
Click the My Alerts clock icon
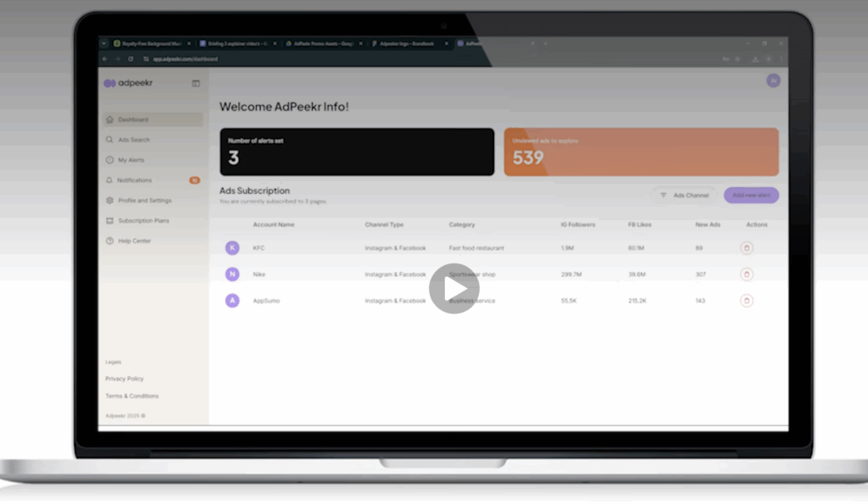(x=109, y=160)
